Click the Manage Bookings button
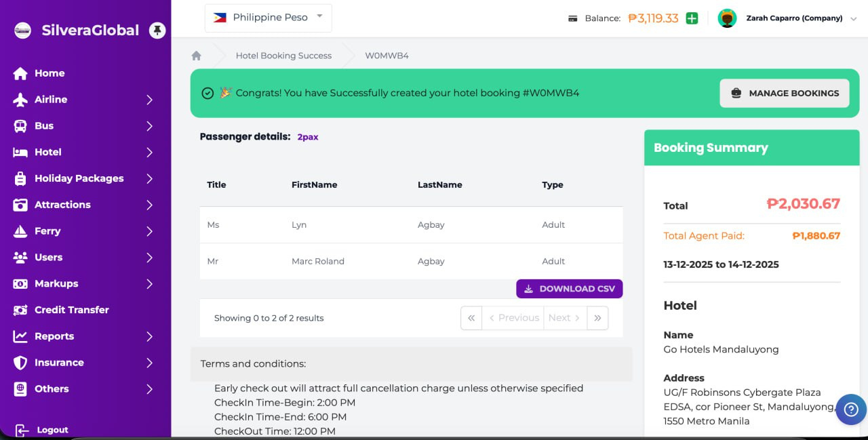The height and width of the screenshot is (440, 868). 784,94
